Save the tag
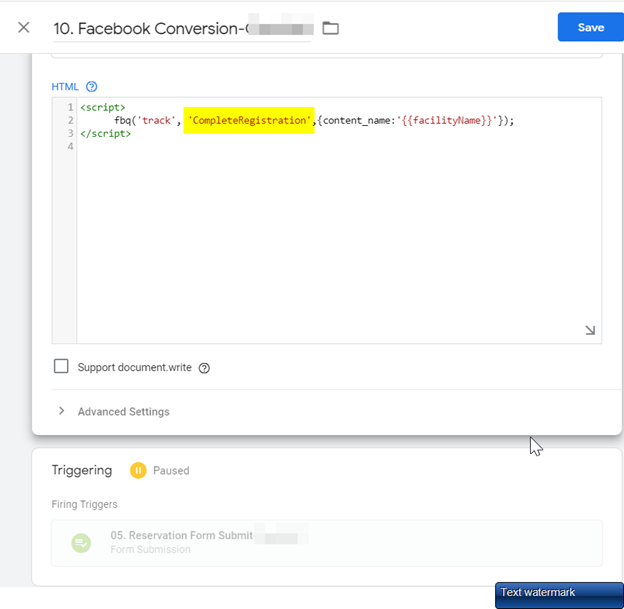624x609 pixels. (x=591, y=27)
